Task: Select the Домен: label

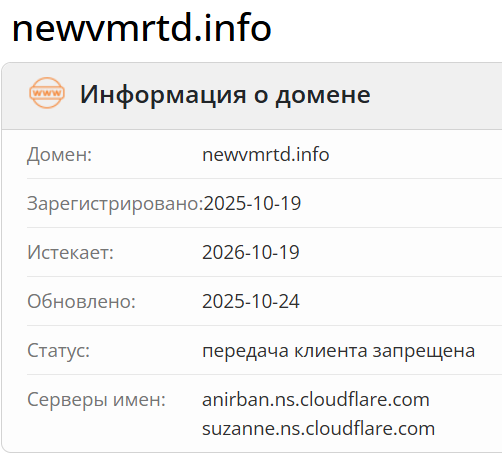Action: coord(59,155)
